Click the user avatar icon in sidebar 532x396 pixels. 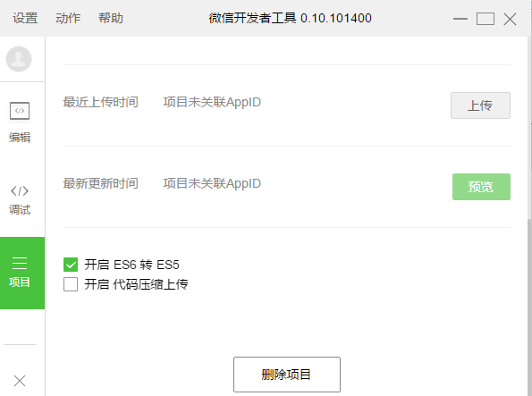[x=19, y=59]
